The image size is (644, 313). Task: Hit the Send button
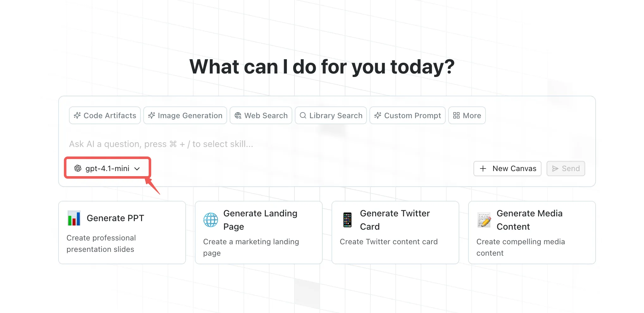(566, 169)
